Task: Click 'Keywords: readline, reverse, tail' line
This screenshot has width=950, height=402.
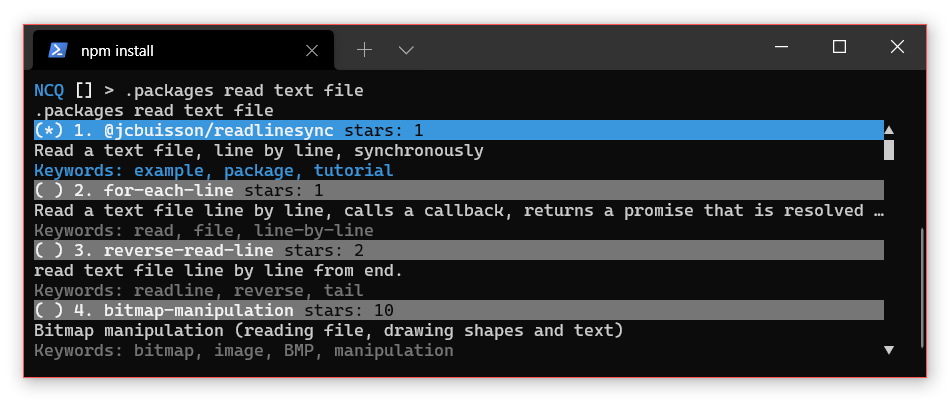Action: click(199, 290)
